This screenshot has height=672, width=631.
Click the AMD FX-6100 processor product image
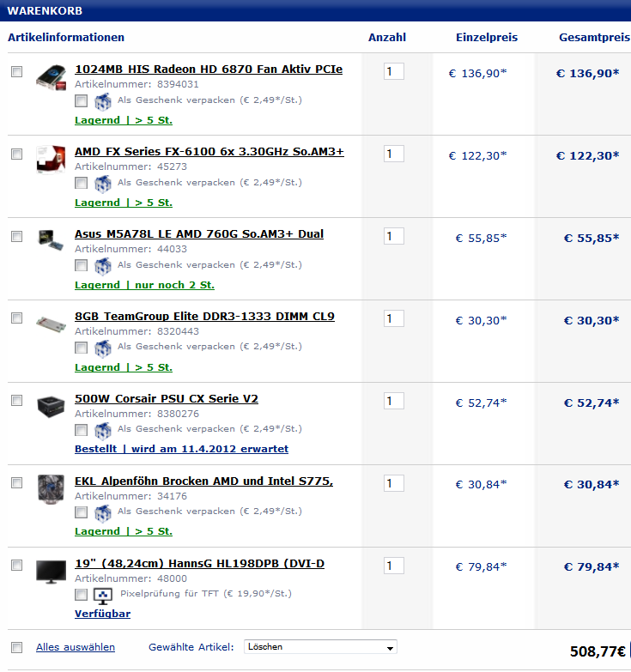pos(51,159)
